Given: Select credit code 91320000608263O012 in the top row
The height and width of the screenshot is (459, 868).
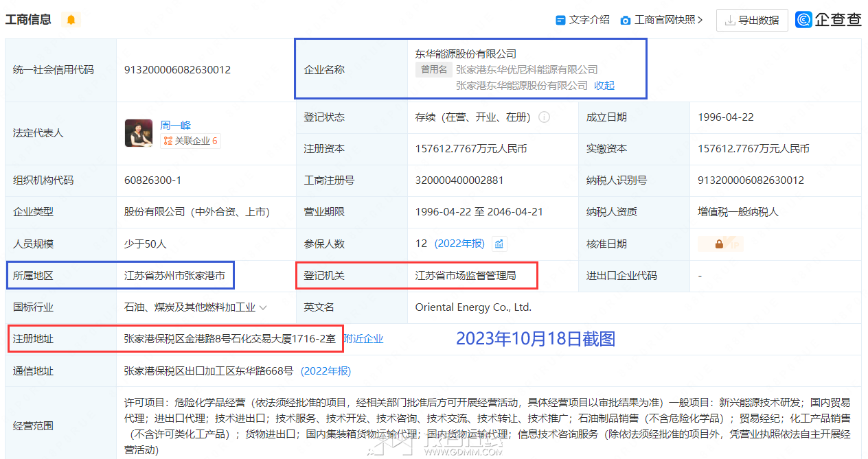Looking at the screenshot, I should click(177, 70).
